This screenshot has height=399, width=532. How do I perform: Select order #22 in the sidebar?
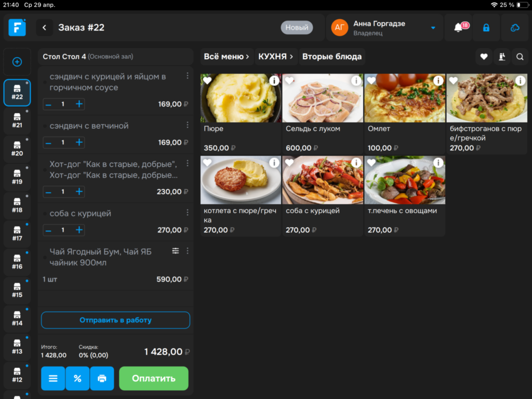(x=17, y=92)
